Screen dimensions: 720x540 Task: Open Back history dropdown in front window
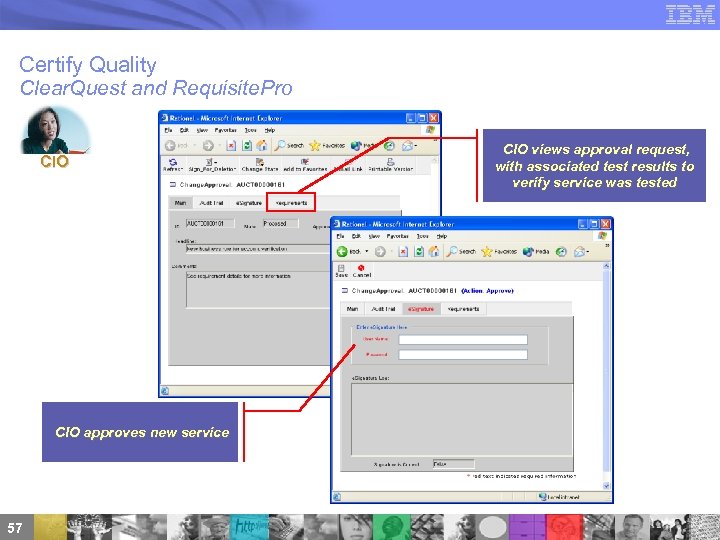pyautogui.click(x=367, y=252)
